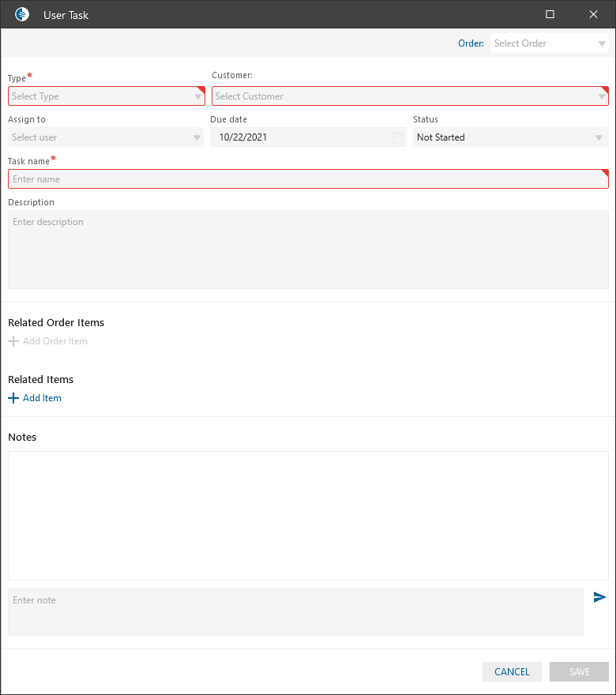Focus the Task name input field
The image size is (616, 695).
point(308,179)
